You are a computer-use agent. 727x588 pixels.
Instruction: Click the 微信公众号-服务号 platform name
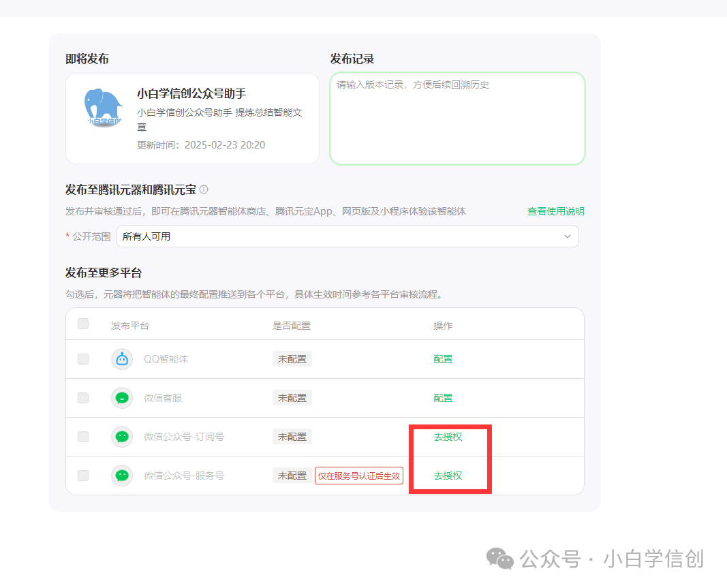(183, 476)
